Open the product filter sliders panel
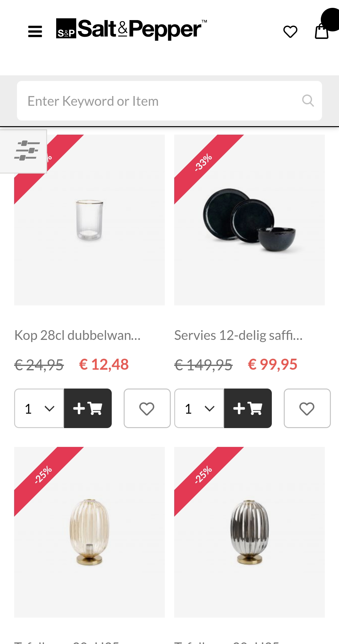339x644 pixels. 26,151
